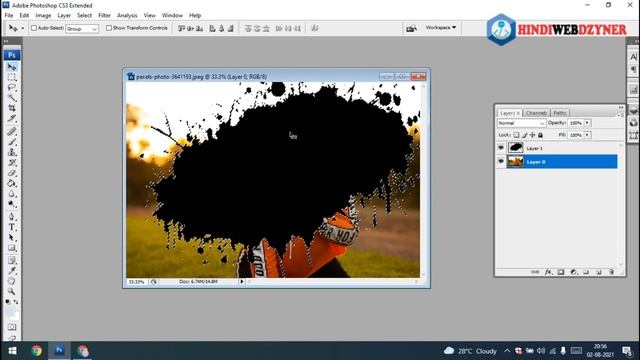Open the tool preset picker arrow

click(x=22, y=28)
